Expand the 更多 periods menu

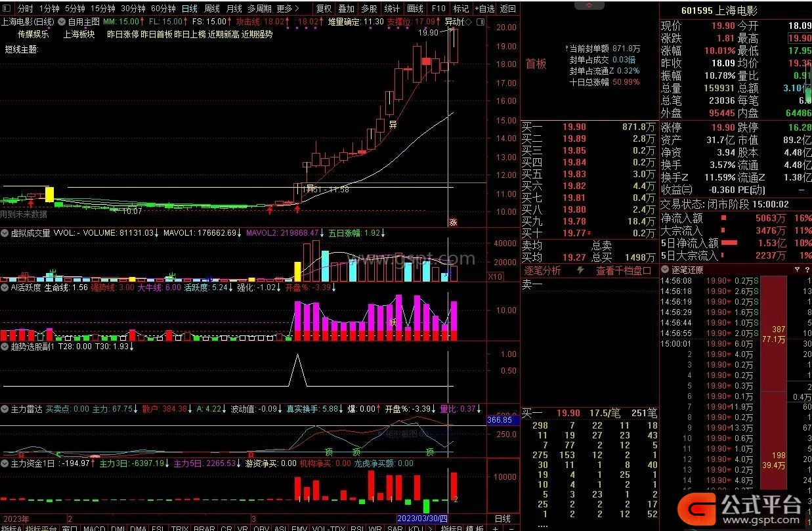click(x=288, y=9)
